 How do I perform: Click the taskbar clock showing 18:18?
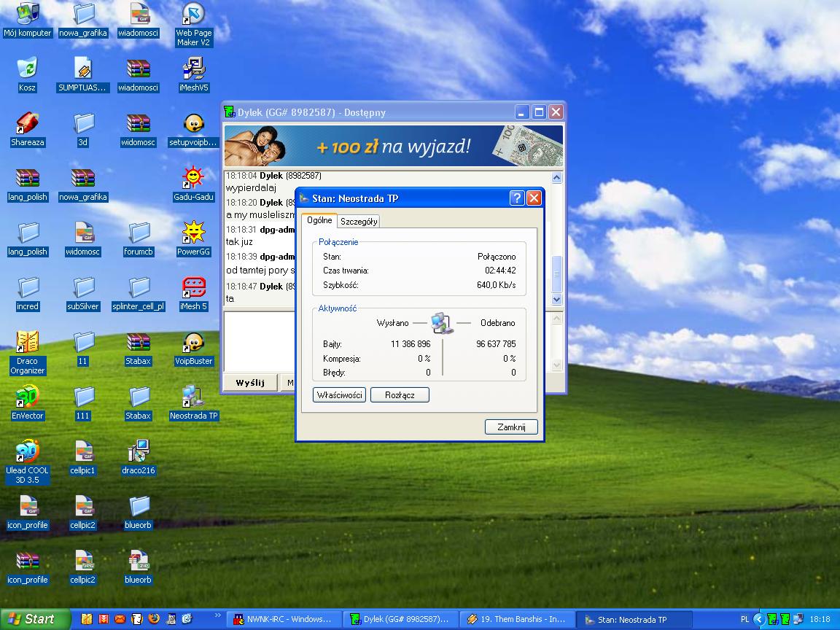[x=820, y=619]
